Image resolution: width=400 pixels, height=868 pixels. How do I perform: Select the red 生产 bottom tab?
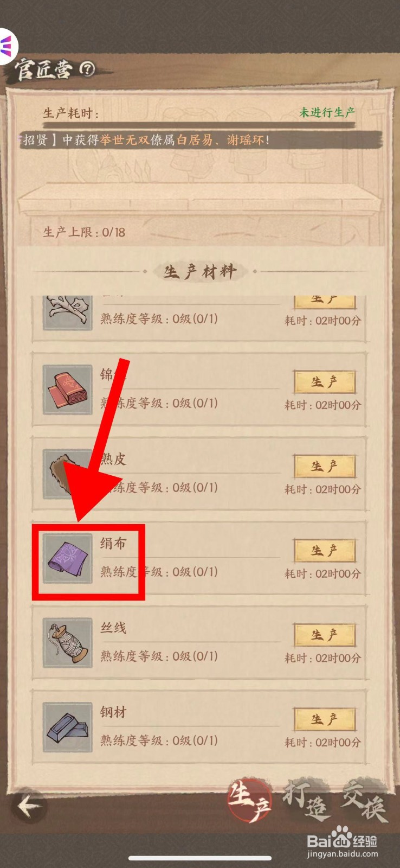[x=249, y=801]
